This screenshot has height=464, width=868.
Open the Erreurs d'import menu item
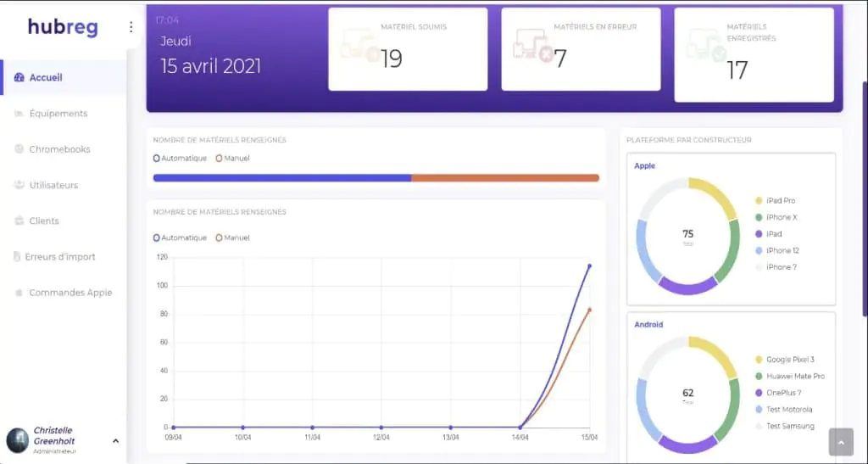[64, 256]
